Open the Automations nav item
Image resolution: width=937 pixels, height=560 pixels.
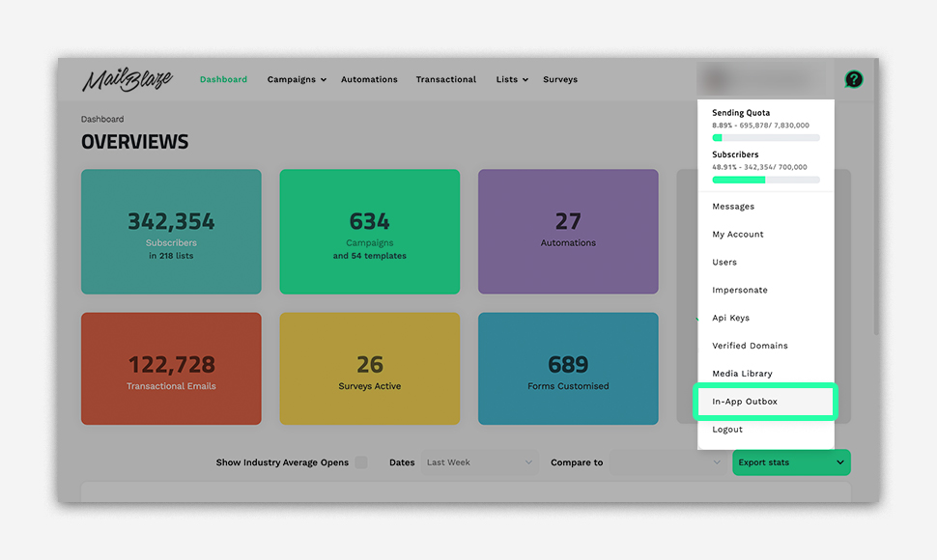tap(369, 80)
